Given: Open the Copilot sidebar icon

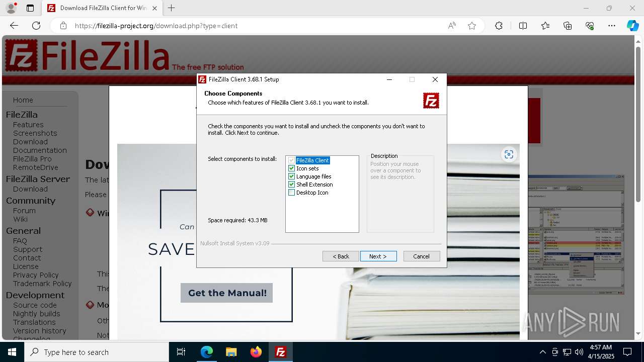Looking at the screenshot, I should [632, 26].
